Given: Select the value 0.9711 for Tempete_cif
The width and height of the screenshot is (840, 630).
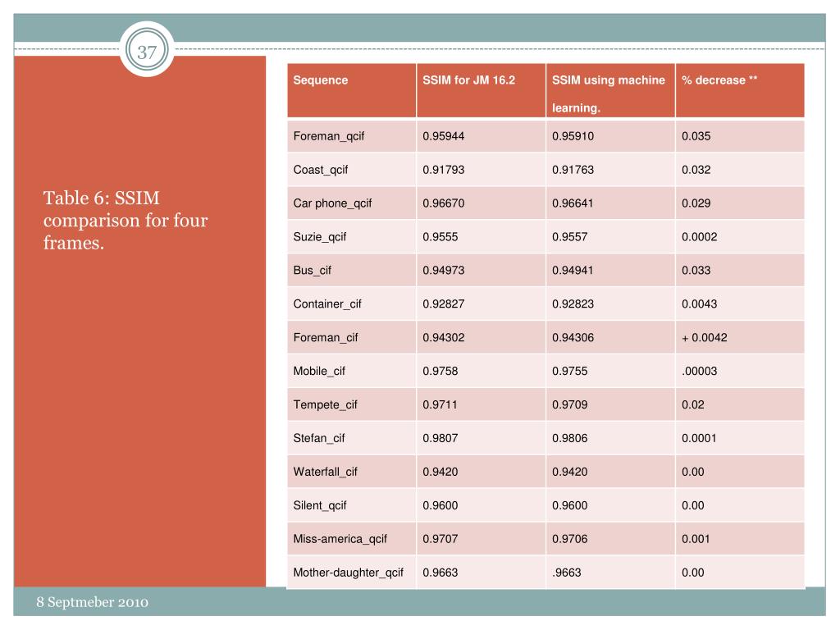Looking at the screenshot, I should 440,405.
